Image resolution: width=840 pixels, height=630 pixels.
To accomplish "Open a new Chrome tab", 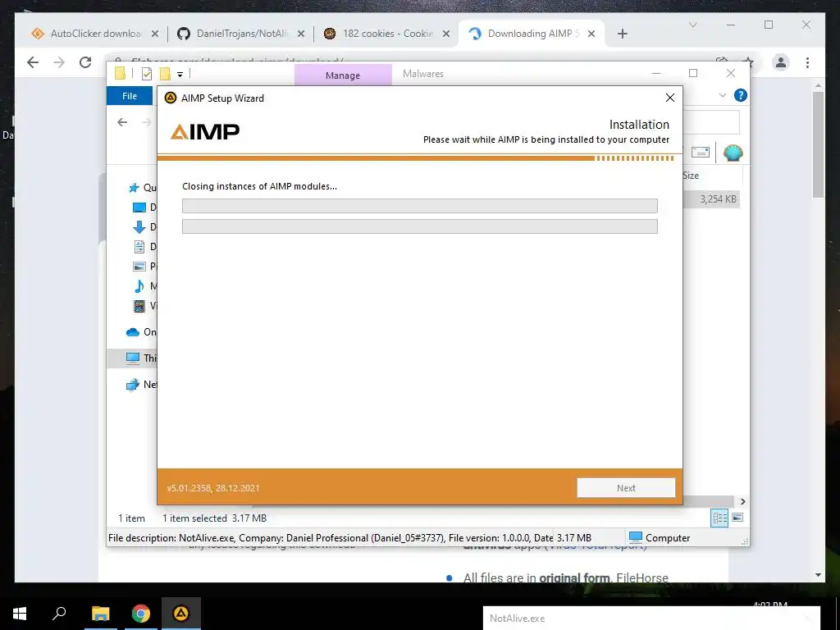I will [622, 34].
